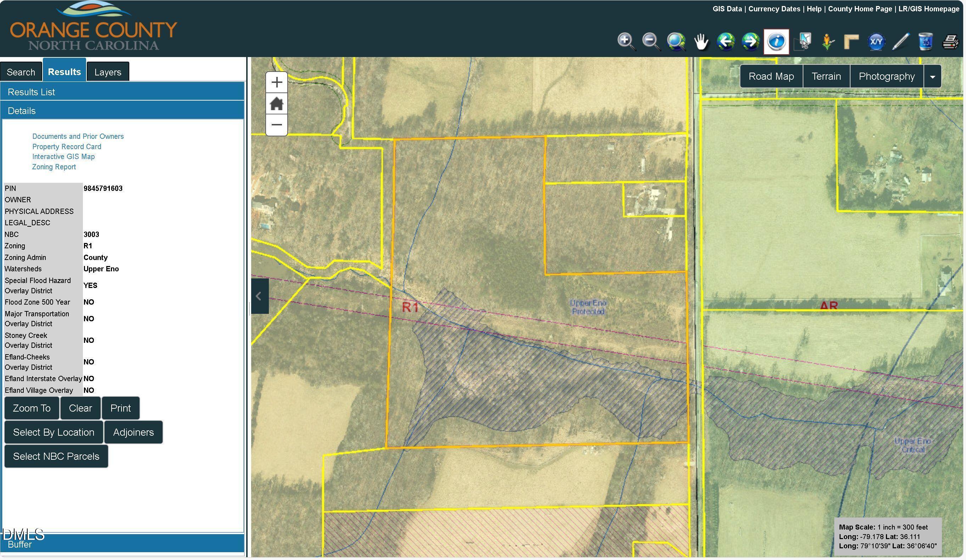Viewport: 966px width, 560px height.
Task: Switch to the Layers tab
Action: pos(108,72)
